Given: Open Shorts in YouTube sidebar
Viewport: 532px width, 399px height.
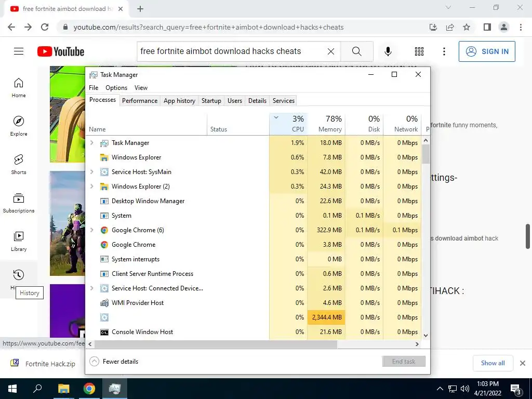Looking at the screenshot, I should pyautogui.click(x=19, y=164).
